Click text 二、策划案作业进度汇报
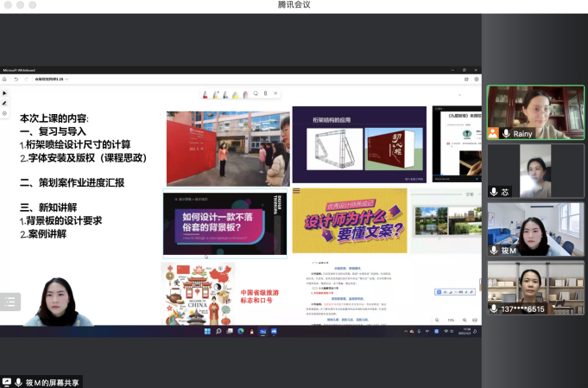The height and width of the screenshot is (388, 588). click(x=72, y=182)
